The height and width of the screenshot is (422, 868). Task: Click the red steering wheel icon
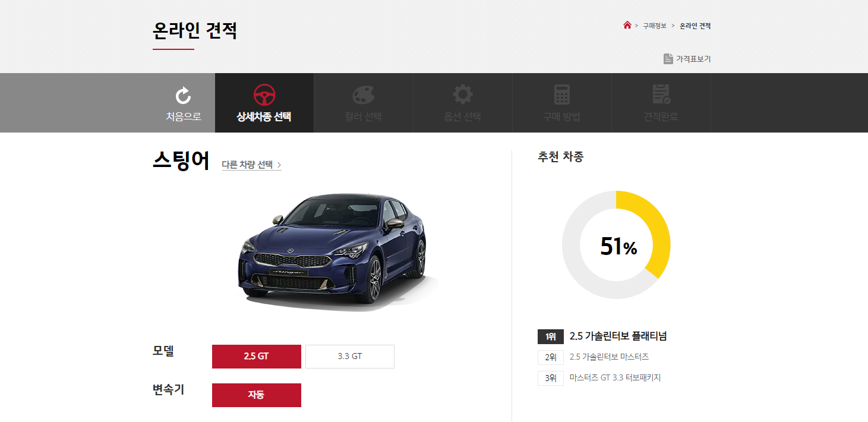tap(264, 95)
